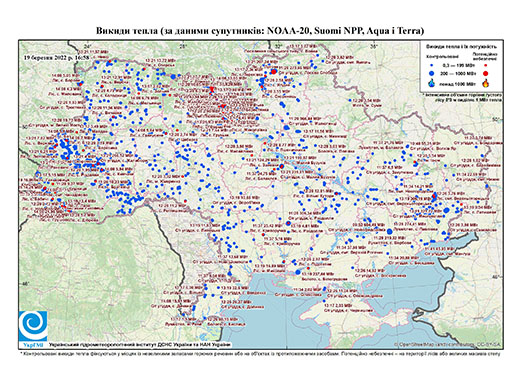Select the large blue circle legend symbol
The width and height of the screenshot is (520, 368).
point(431,73)
